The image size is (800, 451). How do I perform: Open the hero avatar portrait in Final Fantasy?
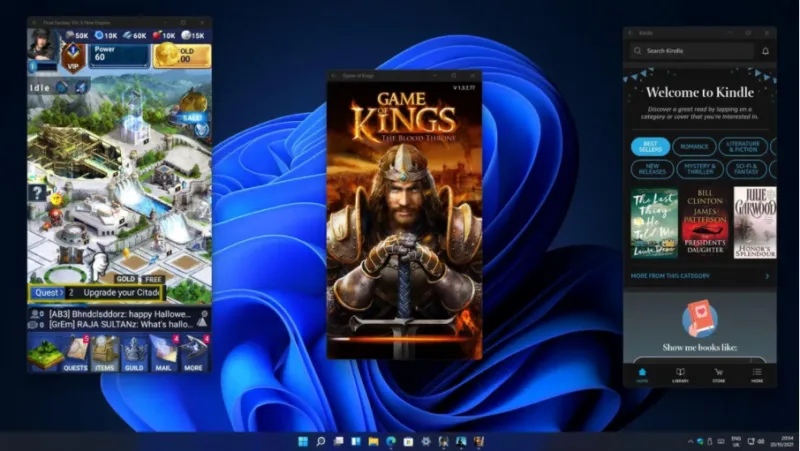click(42, 44)
